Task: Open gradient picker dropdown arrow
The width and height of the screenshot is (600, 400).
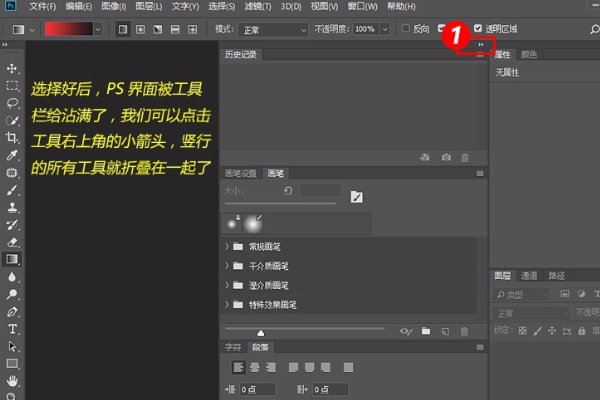Action: 98,29
